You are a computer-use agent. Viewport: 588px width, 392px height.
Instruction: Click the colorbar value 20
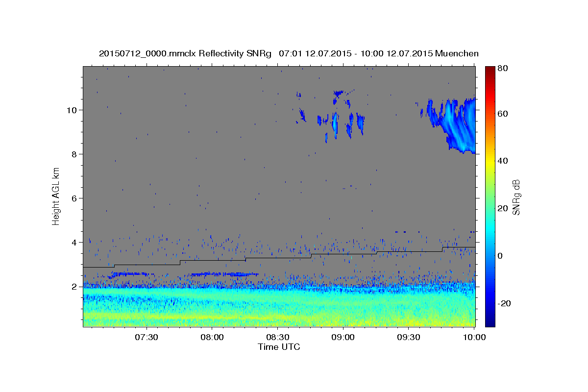point(502,208)
